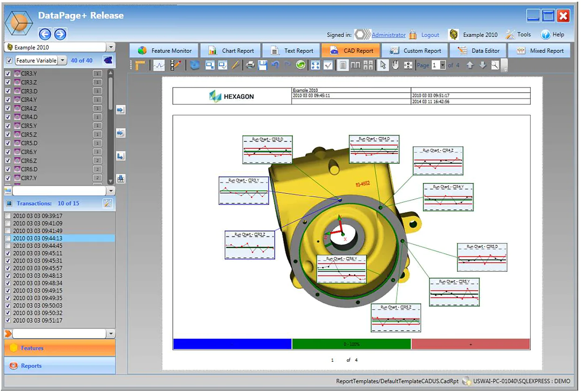Viewport: 581px width, 392px height.
Task: Click the back navigation arrow under title
Action: 45,34
